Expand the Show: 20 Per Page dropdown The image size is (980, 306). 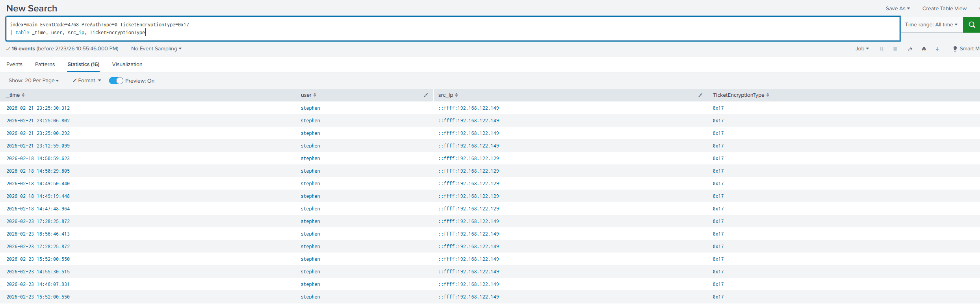click(33, 81)
